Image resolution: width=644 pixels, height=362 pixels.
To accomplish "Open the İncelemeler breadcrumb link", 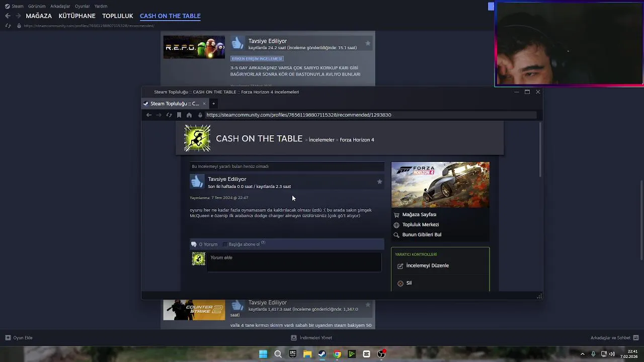I will pos(321,140).
